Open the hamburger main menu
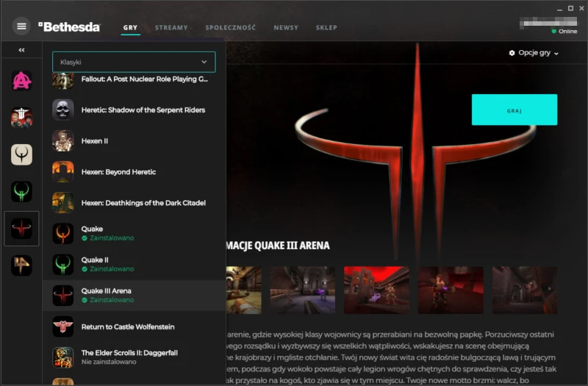Screen dimensions: 588x386 (21, 26)
